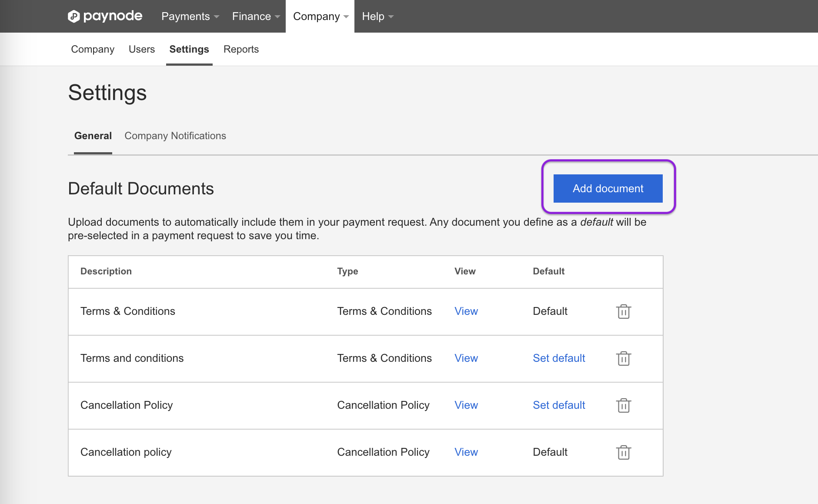Set 'Terms and conditions' as default
Image resolution: width=818 pixels, height=504 pixels.
[x=559, y=358]
